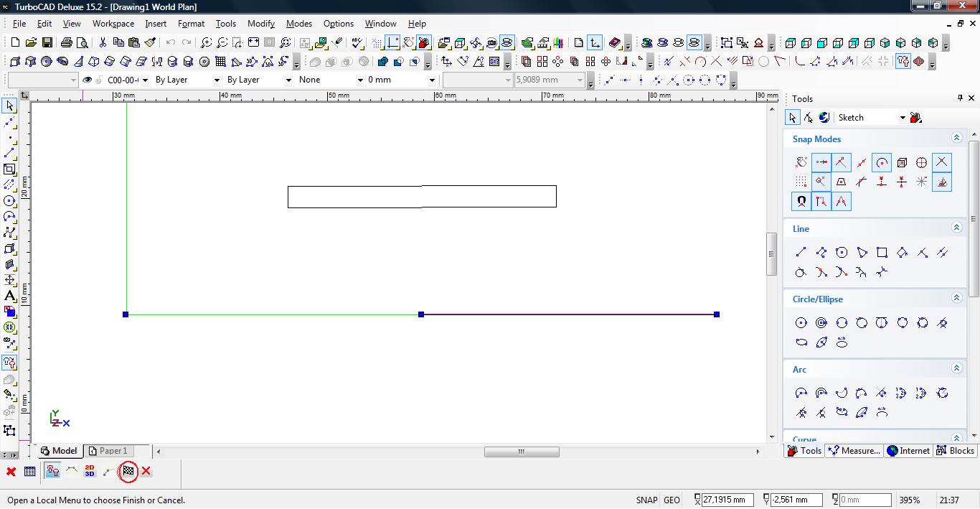
Task: Select the Text tool in left toolbar
Action: pyautogui.click(x=9, y=296)
